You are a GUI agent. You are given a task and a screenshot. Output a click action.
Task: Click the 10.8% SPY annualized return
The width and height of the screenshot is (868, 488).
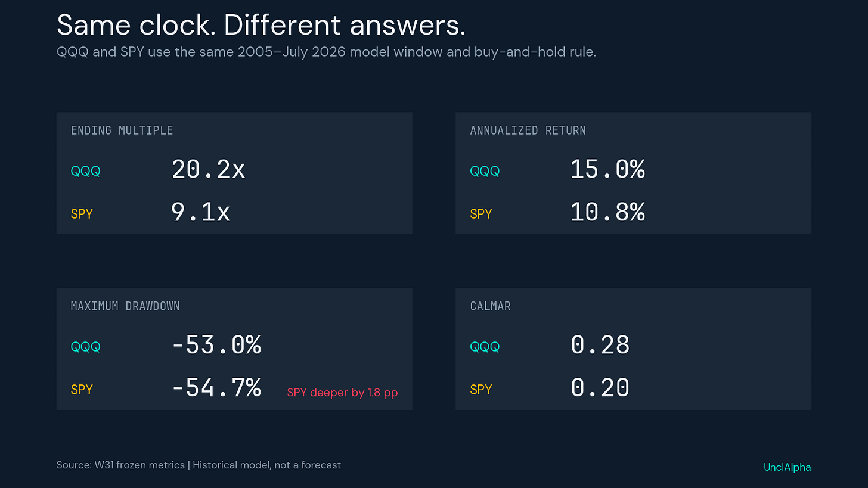(607, 213)
